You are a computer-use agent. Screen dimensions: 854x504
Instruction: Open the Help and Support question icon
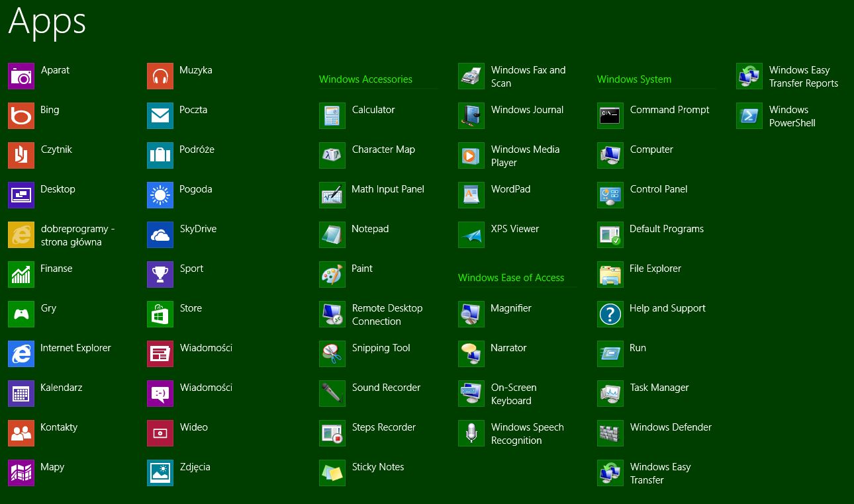(x=610, y=314)
